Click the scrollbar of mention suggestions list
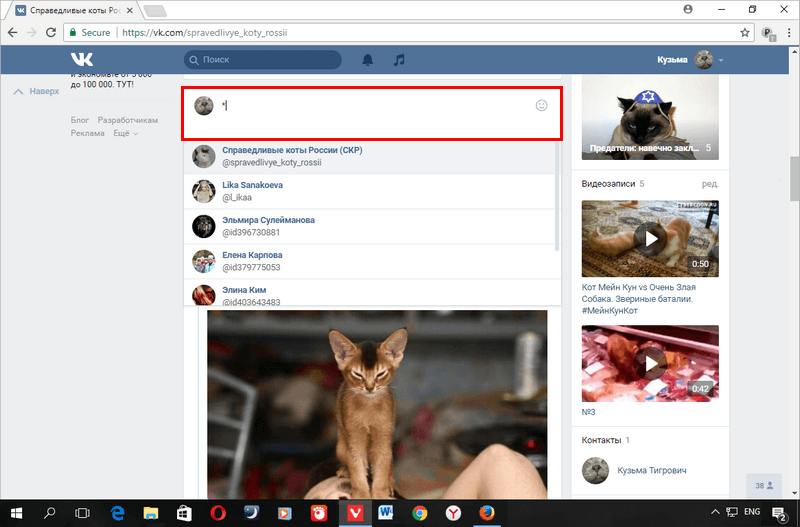800x527 pixels. pos(557,196)
